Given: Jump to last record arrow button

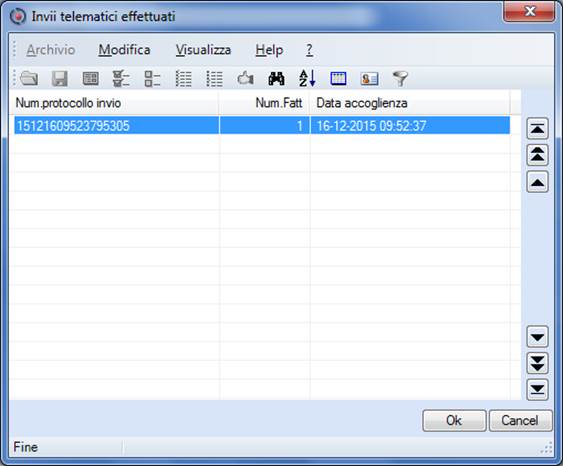Looking at the screenshot, I should coord(537,389).
